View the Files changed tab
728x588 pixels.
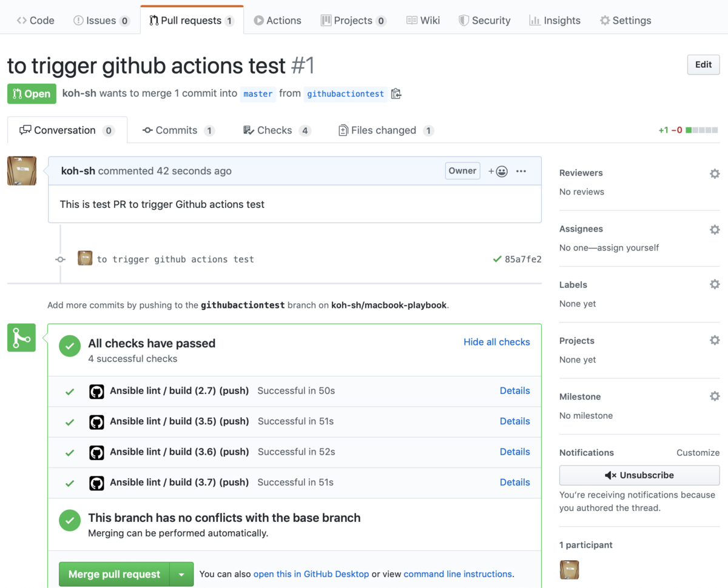click(x=386, y=130)
